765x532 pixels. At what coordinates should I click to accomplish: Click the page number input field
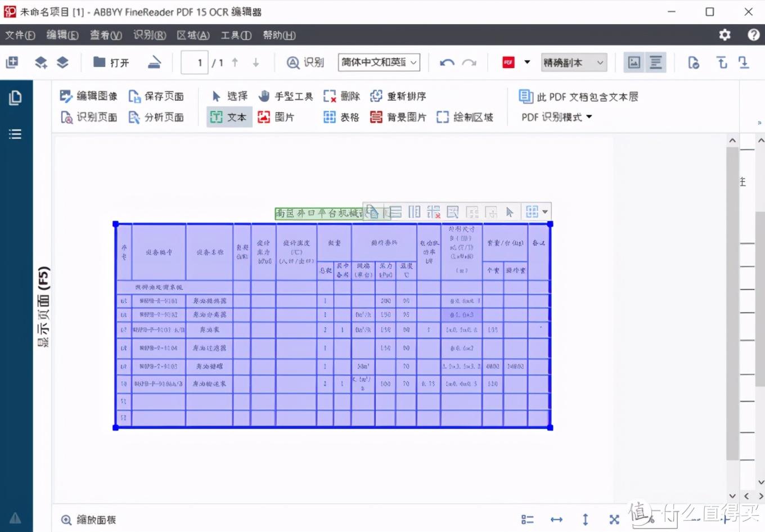pos(195,62)
